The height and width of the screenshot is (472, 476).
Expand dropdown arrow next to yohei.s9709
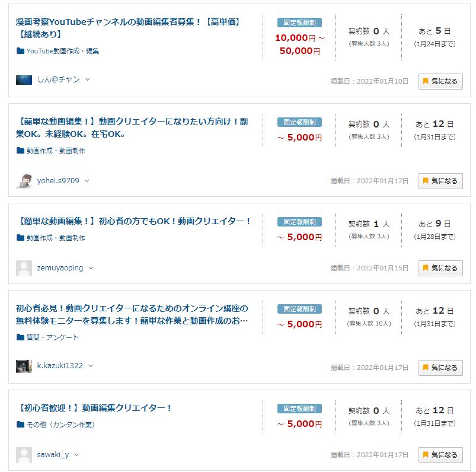point(87,181)
